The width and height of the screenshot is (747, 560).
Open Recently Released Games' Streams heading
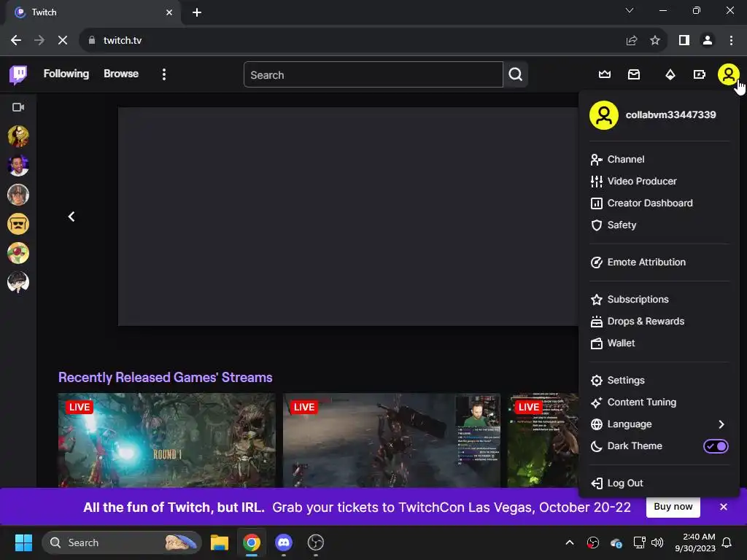click(166, 377)
